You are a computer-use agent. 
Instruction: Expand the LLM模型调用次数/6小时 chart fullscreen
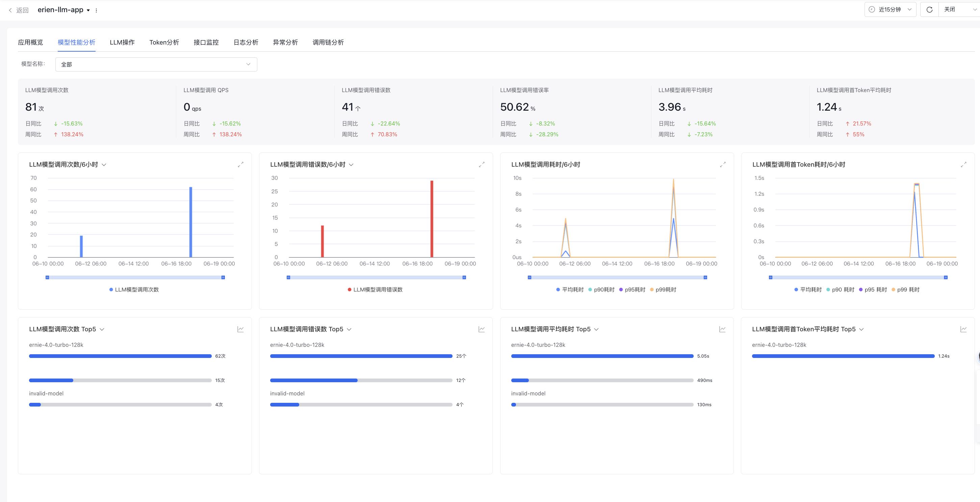[x=240, y=165]
